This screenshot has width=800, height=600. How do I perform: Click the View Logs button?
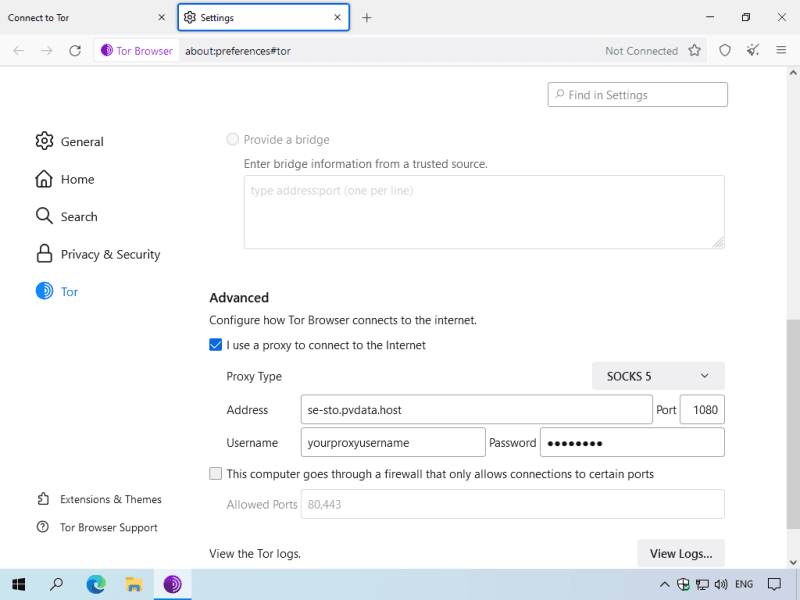click(680, 553)
